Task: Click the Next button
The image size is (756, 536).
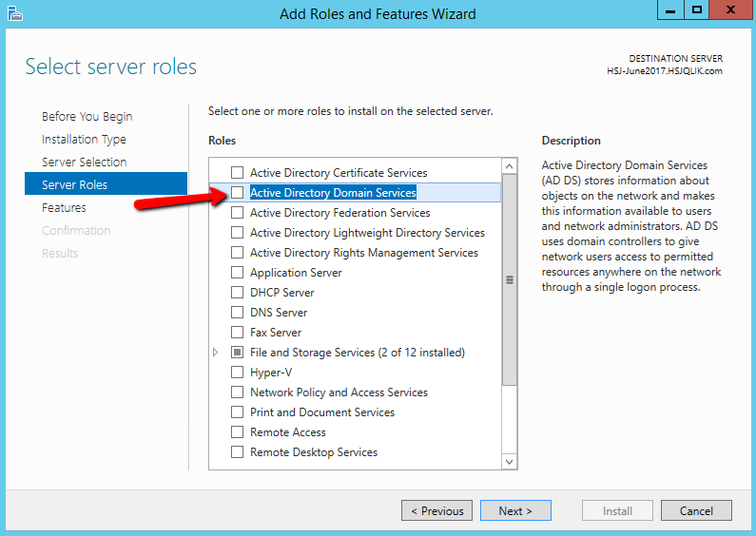Action: pyautogui.click(x=515, y=510)
